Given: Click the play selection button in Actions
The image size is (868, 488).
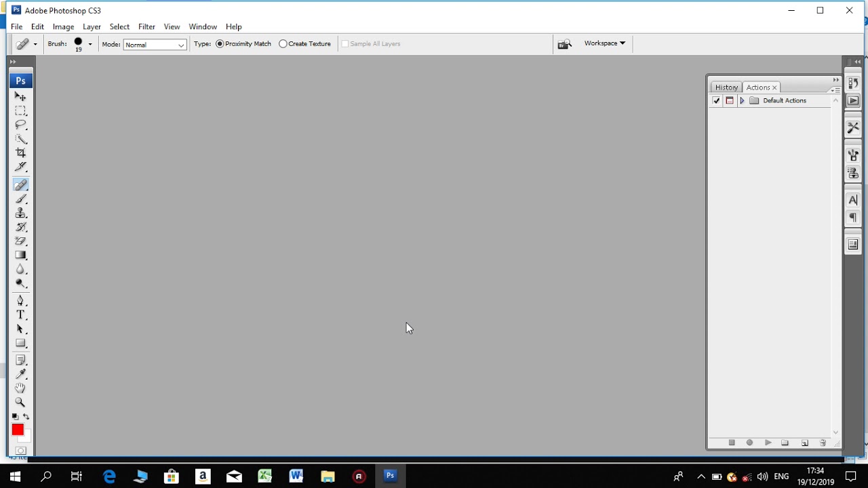Looking at the screenshot, I should (768, 443).
